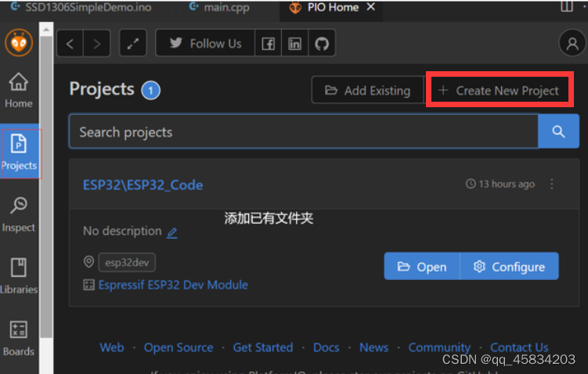This screenshot has height=374, width=588.
Task: Switch to SSD1306SimpleDemo.ino tab
Action: tap(81, 8)
